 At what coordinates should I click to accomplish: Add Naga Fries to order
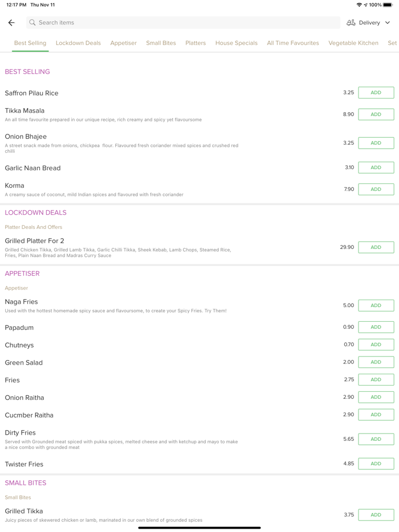[x=376, y=305]
